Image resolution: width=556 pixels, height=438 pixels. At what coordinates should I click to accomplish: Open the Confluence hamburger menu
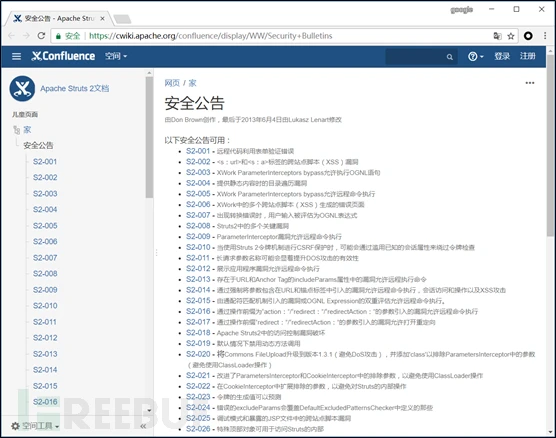pos(16,56)
